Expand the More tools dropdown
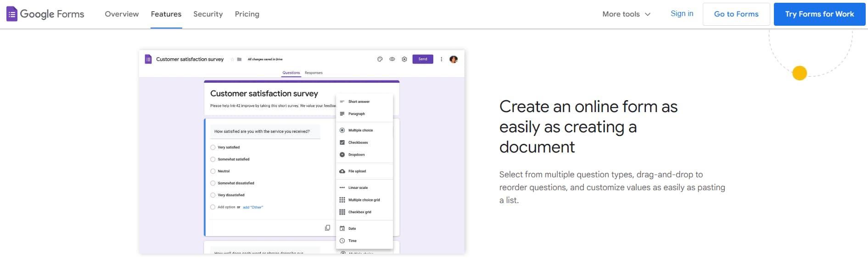Image resolution: width=868 pixels, height=266 pixels. 627,14
